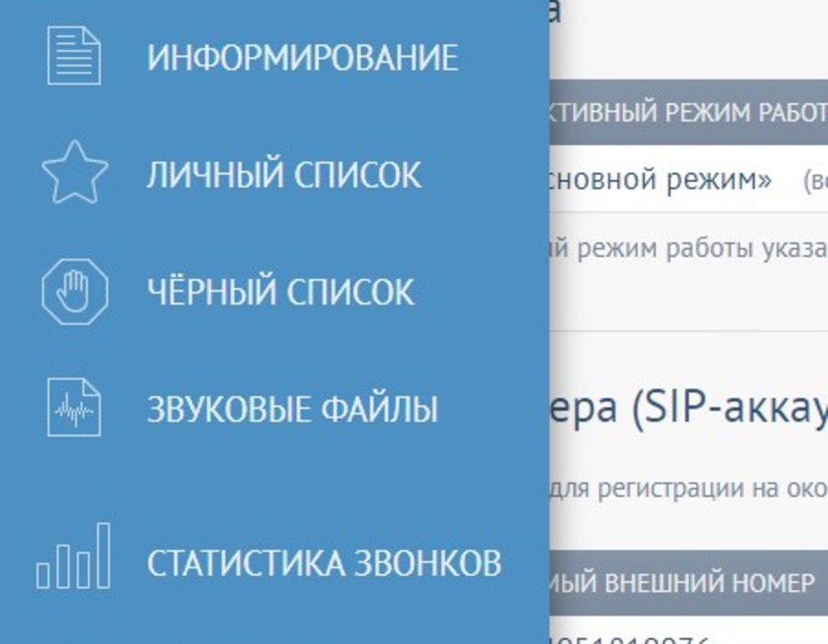Open the ИНФОРМИРОВАНИЕ menu item
This screenshot has width=828, height=644.
(x=303, y=58)
